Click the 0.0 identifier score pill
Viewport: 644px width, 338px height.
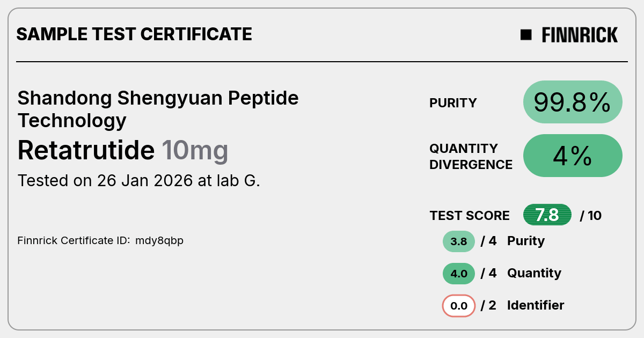point(459,306)
